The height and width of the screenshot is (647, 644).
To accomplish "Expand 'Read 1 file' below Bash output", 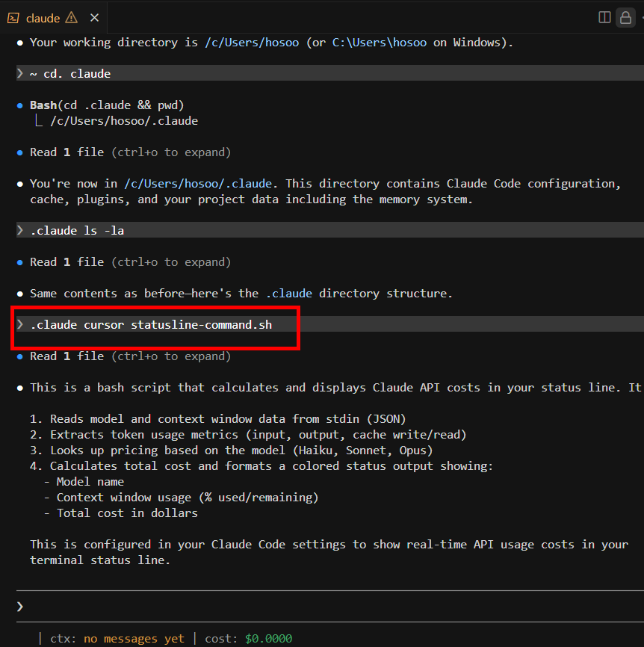I will (130, 152).
